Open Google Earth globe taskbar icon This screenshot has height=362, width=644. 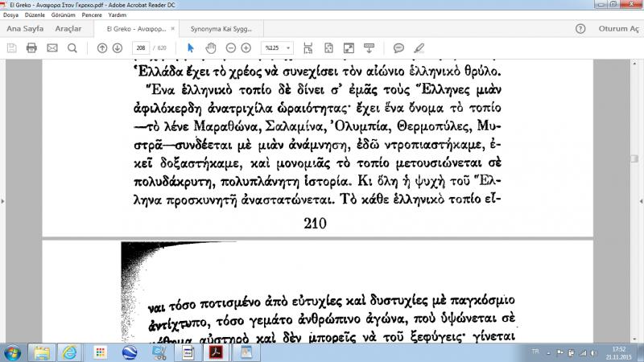(130, 353)
